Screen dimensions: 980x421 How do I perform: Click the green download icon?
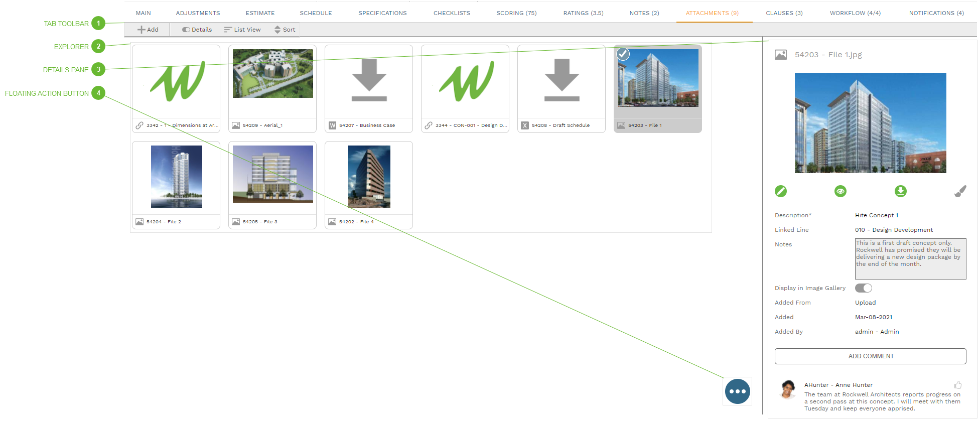click(900, 191)
